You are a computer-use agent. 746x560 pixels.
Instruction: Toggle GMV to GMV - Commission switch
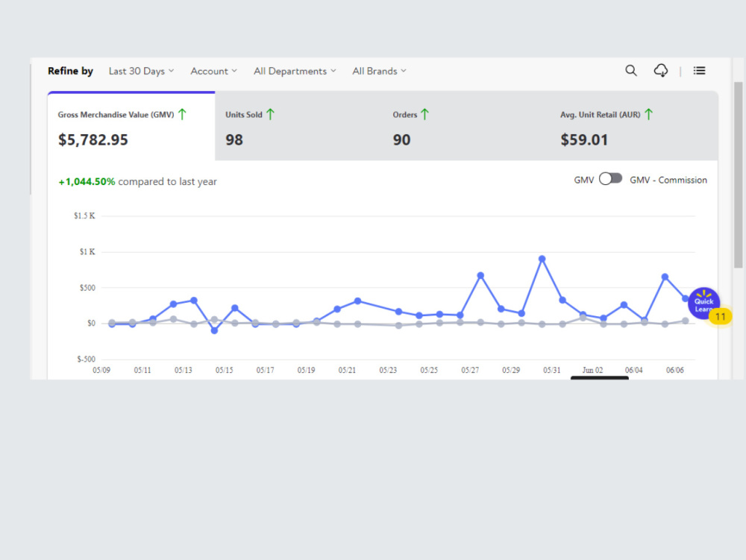610,179
